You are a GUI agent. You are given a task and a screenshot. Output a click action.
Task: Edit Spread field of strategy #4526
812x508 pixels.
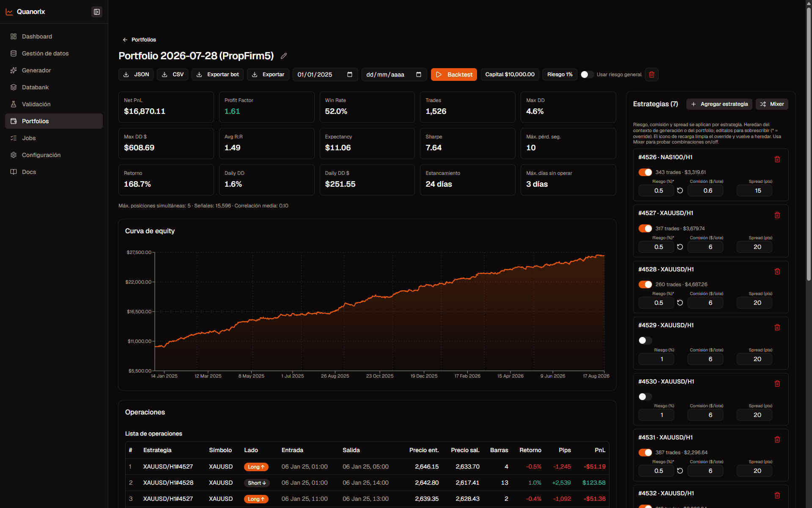click(754, 190)
